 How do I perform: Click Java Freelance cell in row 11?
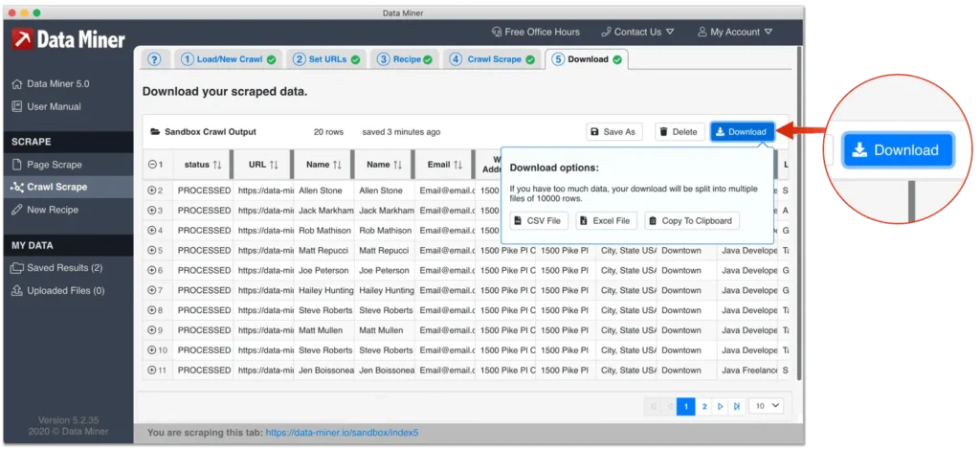(747, 370)
